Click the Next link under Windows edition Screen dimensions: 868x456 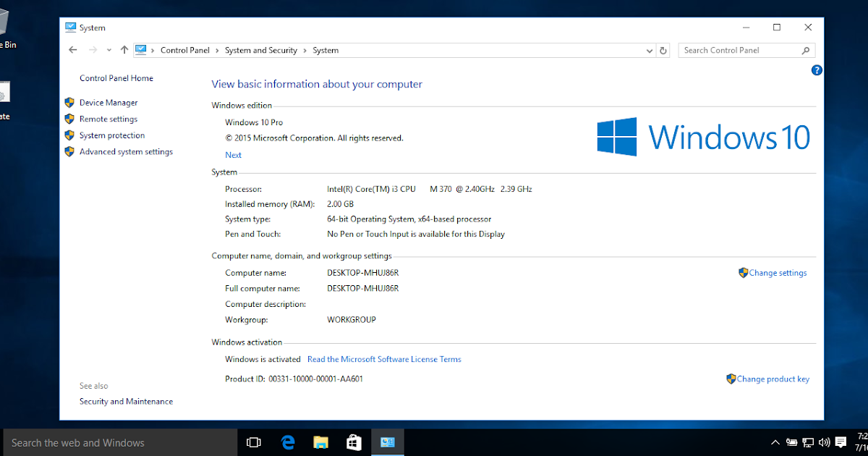(x=233, y=155)
